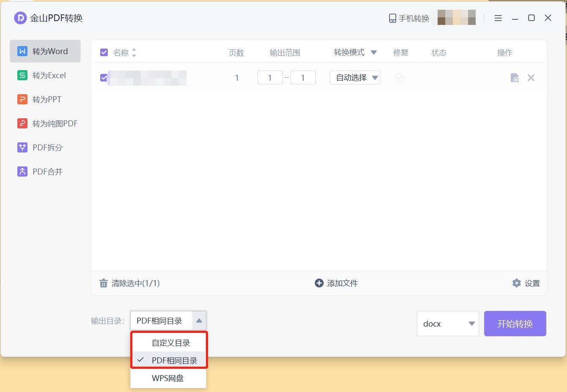This screenshot has width=567, height=392.
Task: Remove the file with the X icon
Action: pos(531,78)
